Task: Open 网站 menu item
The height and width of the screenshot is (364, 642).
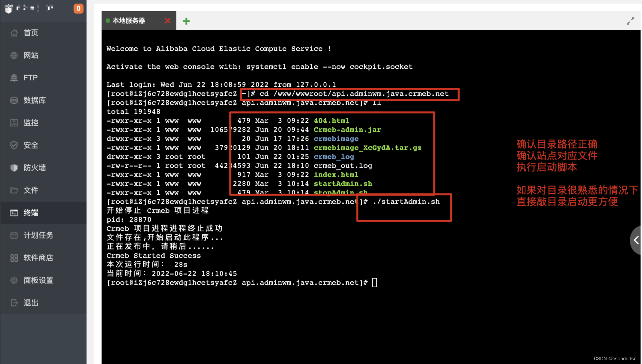Action: point(43,55)
